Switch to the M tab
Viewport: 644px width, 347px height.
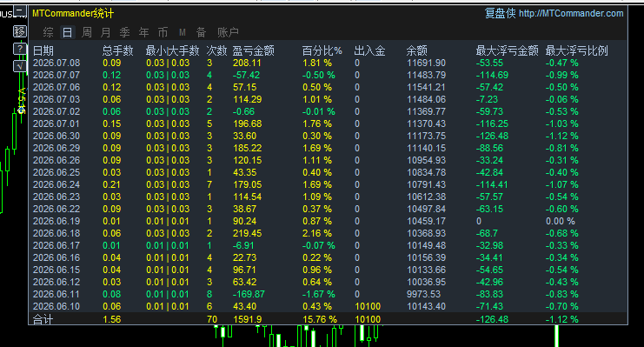[182, 32]
